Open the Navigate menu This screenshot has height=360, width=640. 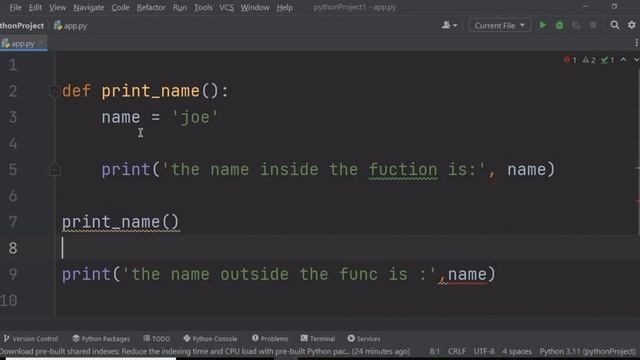(89, 7)
